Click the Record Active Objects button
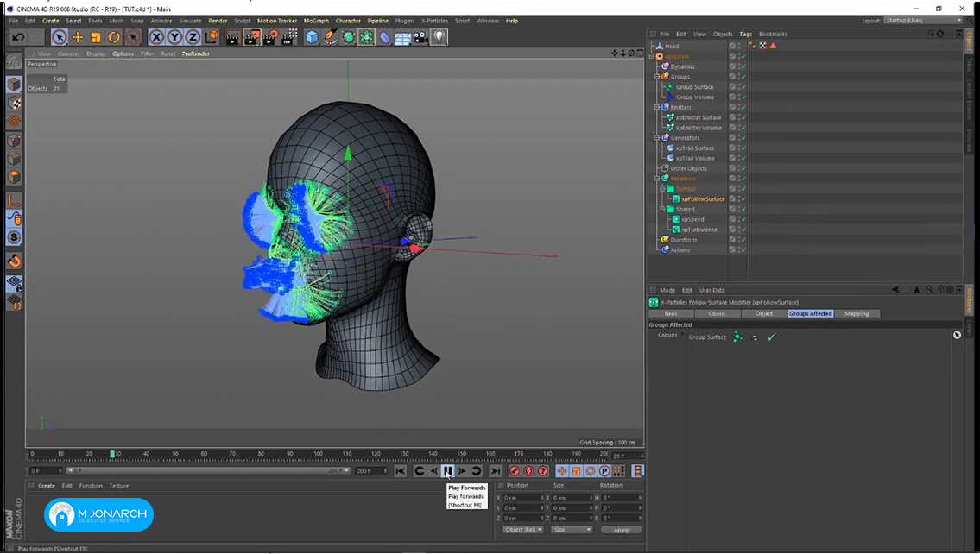 coord(515,471)
